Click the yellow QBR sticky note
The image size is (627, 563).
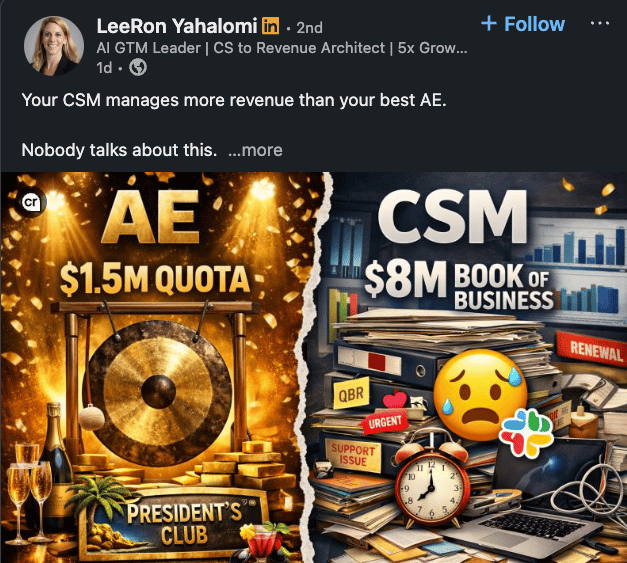pos(351,393)
